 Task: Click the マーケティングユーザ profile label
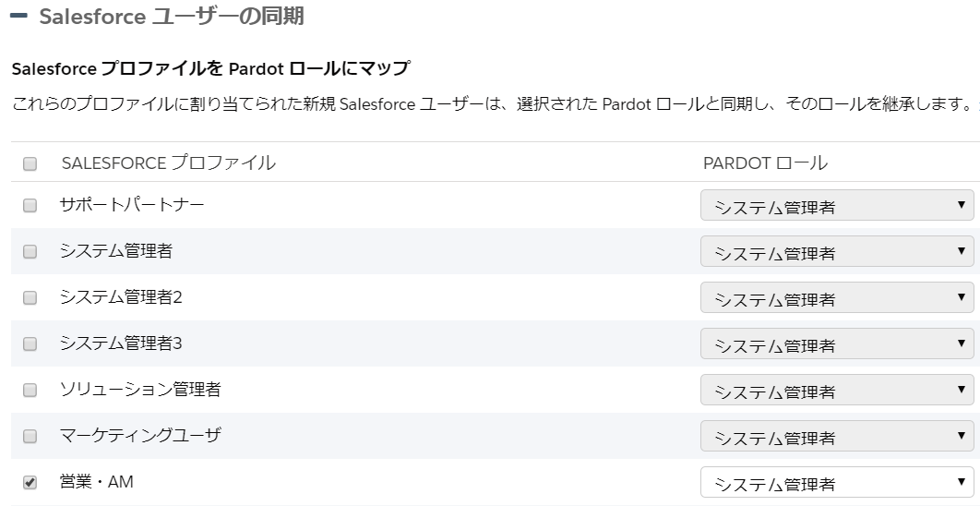pyautogui.click(x=140, y=435)
